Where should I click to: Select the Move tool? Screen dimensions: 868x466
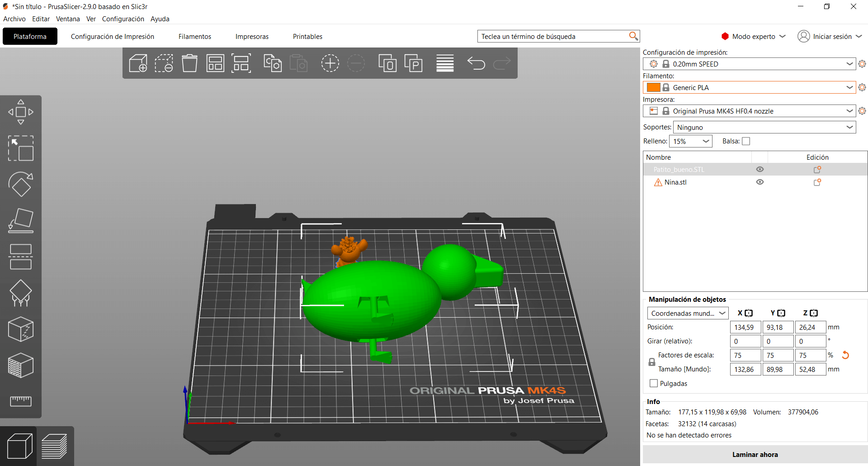point(21,112)
